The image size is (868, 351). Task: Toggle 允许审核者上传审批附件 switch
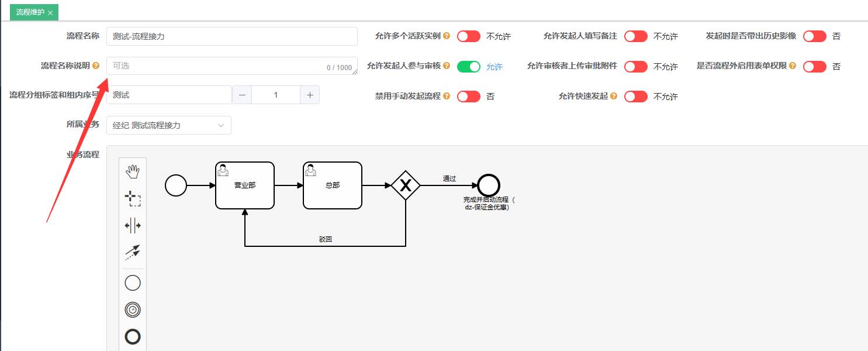point(636,67)
